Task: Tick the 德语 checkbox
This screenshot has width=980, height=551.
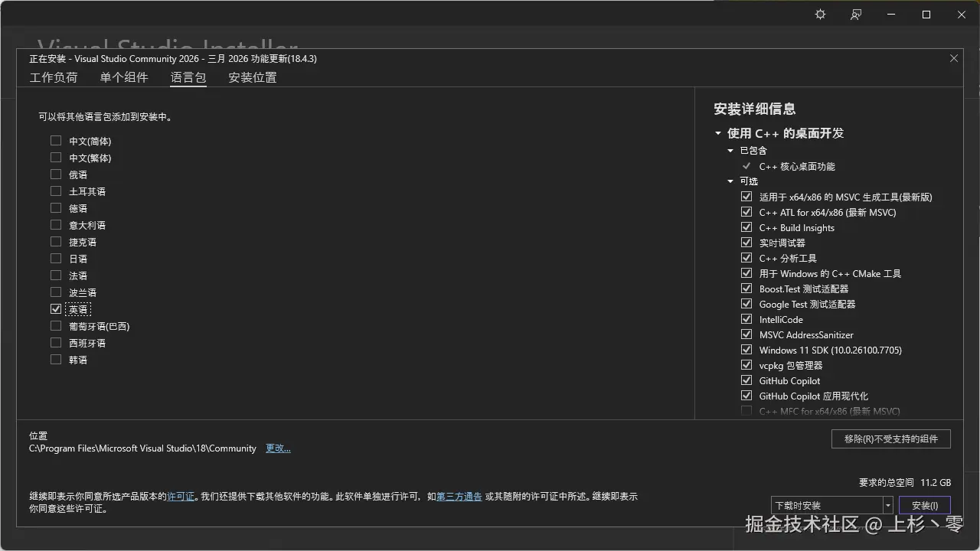Action: pos(56,208)
